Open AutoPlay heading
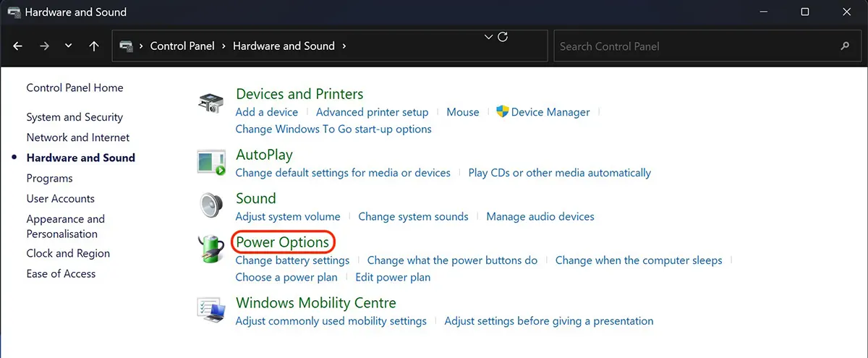The width and height of the screenshot is (868, 358). pyautogui.click(x=264, y=155)
